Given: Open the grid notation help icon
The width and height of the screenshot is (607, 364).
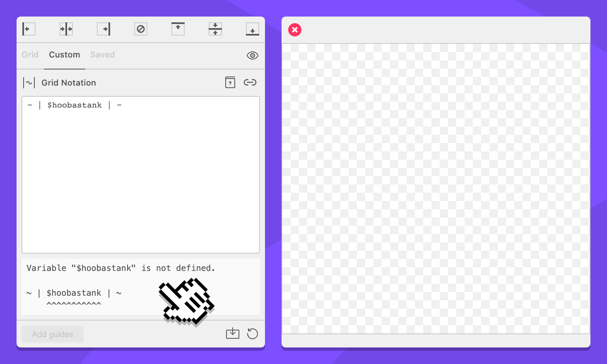Looking at the screenshot, I should (x=230, y=82).
